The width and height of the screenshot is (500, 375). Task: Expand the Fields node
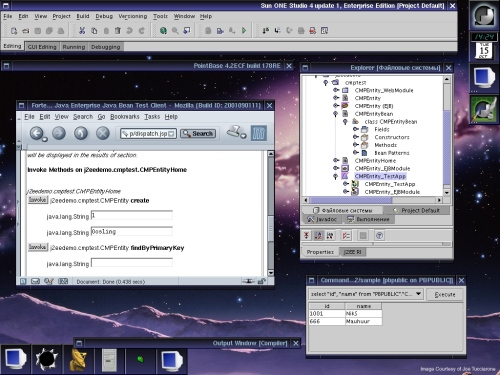356,129
